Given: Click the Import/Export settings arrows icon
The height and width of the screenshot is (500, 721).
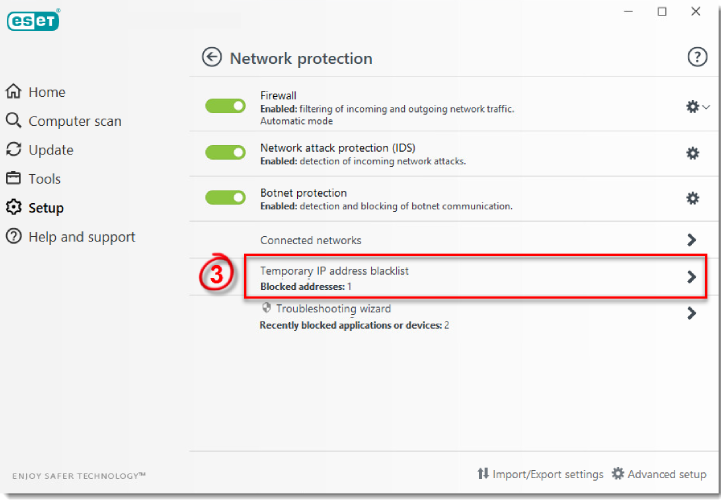Looking at the screenshot, I should [x=483, y=473].
